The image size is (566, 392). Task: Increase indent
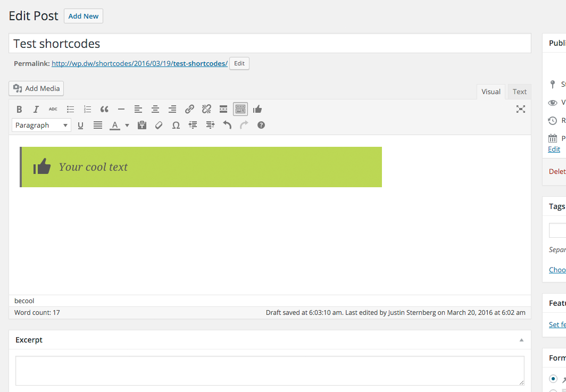210,125
